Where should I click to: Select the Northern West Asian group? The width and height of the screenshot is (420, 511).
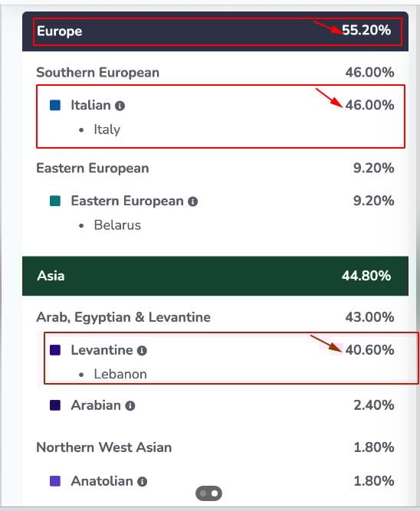(x=215, y=447)
